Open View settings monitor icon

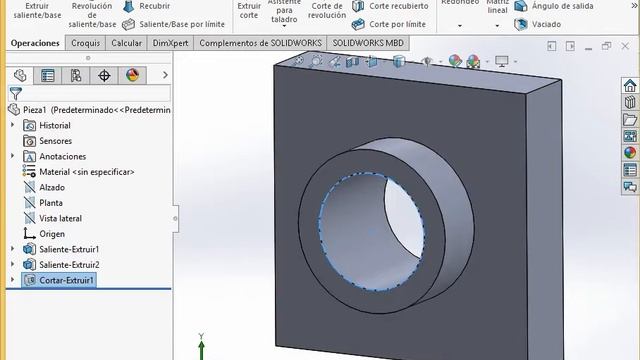click(502, 61)
